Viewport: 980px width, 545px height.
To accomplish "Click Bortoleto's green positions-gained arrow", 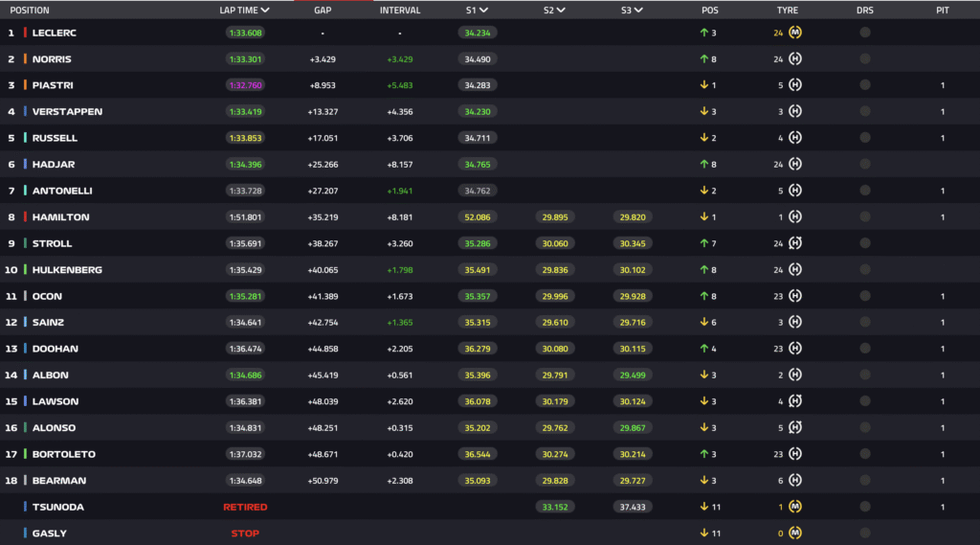I will coord(703,454).
